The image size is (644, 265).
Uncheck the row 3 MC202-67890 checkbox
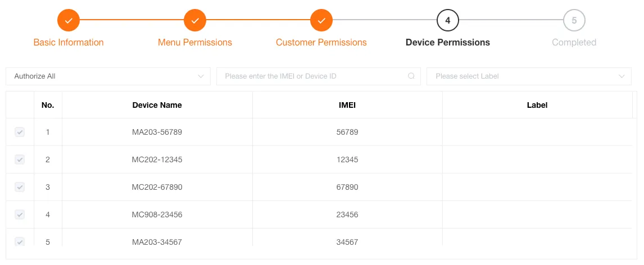tap(20, 187)
